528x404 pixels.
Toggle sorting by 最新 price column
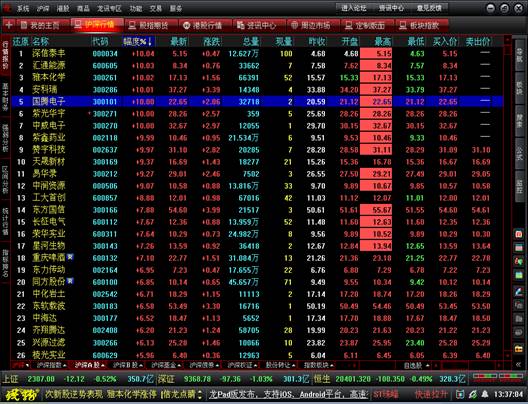(179, 42)
